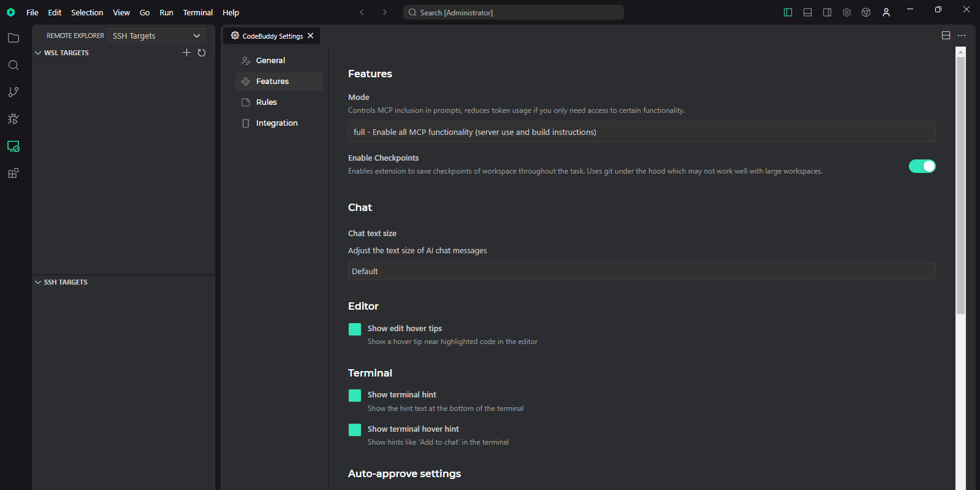Viewport: 980px width, 490px height.
Task: Toggle the primary sidebar layout icon
Action: click(788, 12)
